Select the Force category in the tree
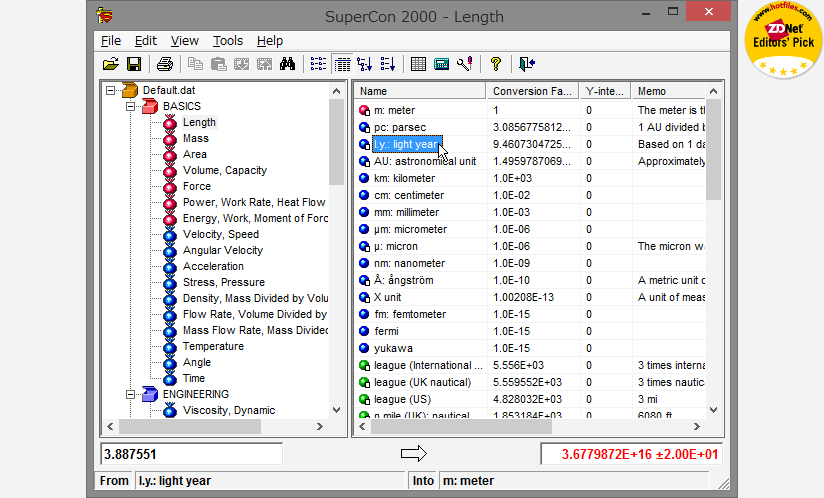Screen dimensions: 824x498 [197, 186]
